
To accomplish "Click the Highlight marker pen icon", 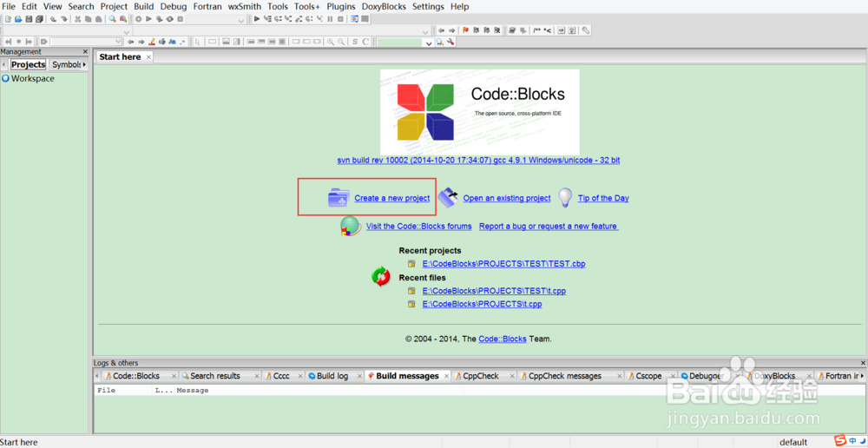I will (x=152, y=42).
